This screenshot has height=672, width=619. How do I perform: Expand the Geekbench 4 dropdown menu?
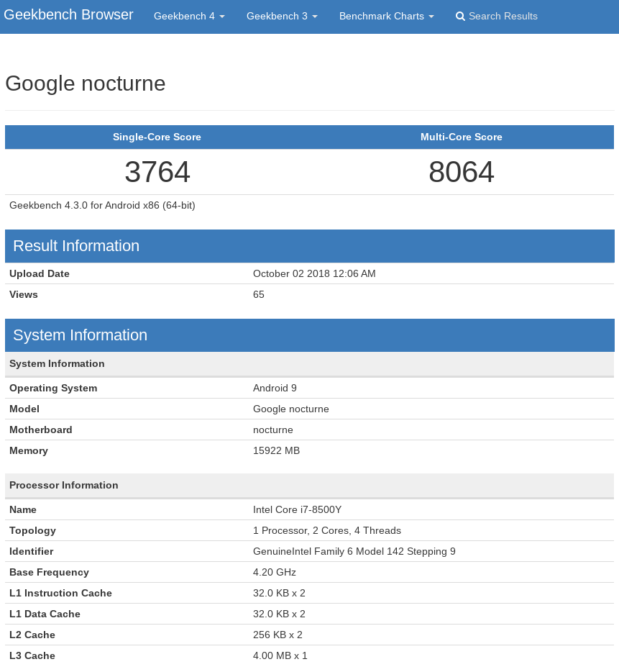pyautogui.click(x=189, y=17)
